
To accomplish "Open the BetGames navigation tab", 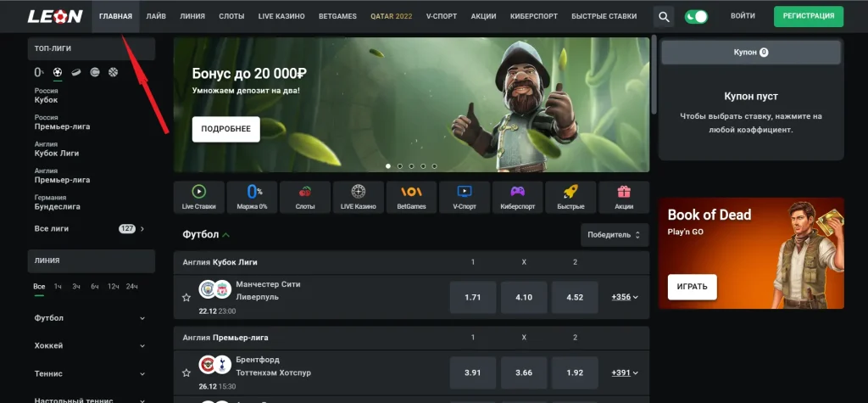I will click(337, 17).
